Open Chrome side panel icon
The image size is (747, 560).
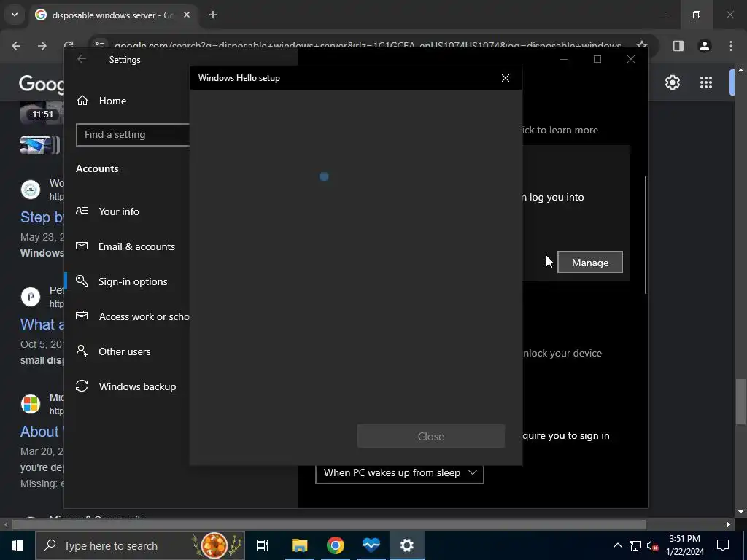678,46
